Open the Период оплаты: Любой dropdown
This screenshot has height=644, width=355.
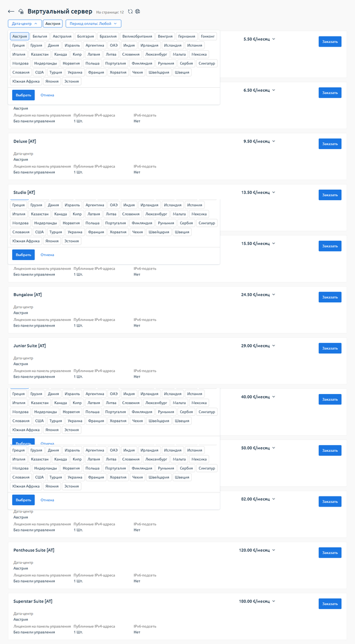coord(93,23)
